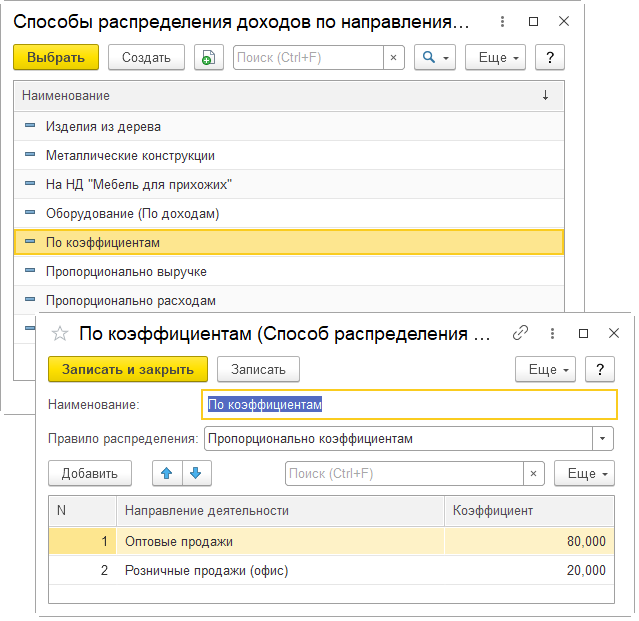Maximize the По коэффициентам form window
This screenshot has height=621, width=639.
tap(584, 333)
